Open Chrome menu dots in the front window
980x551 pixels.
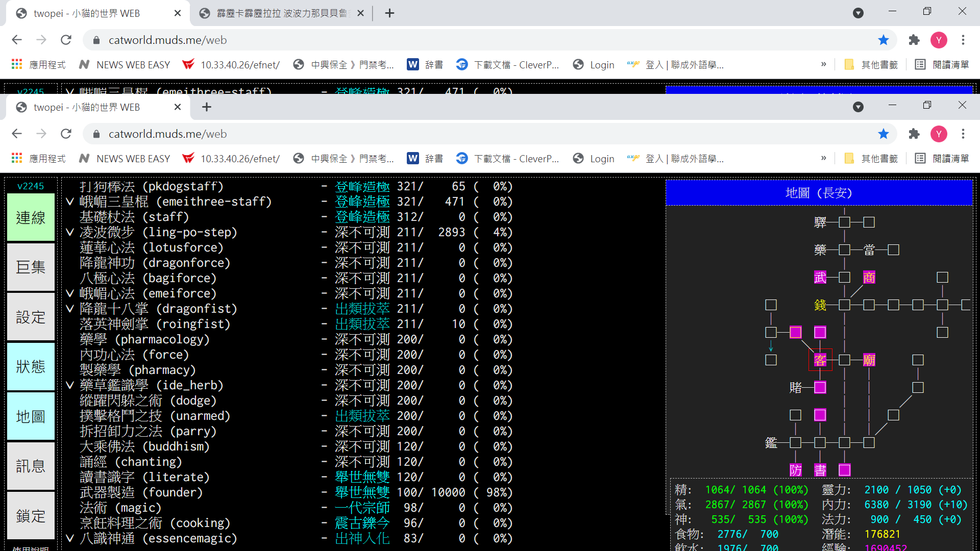click(963, 134)
